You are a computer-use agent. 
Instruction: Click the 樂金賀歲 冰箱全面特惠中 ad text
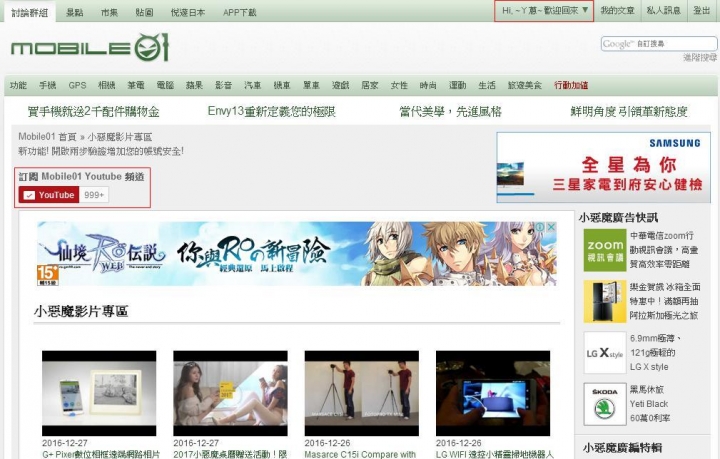pos(665,302)
